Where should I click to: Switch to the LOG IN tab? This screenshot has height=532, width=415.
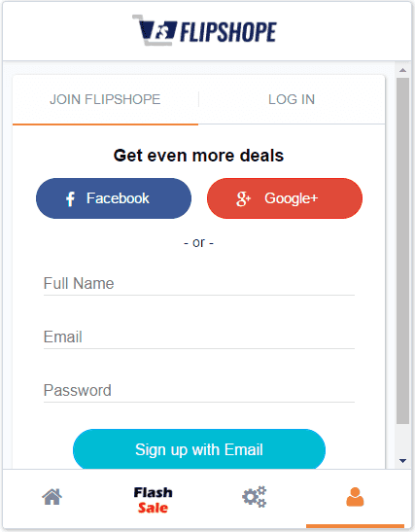point(292,99)
